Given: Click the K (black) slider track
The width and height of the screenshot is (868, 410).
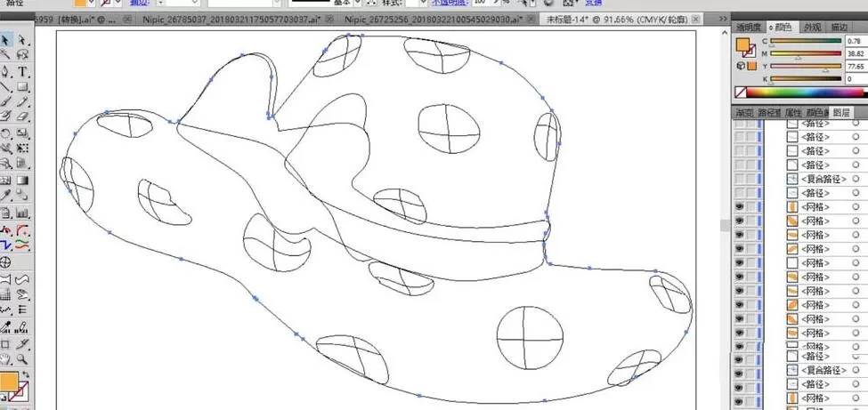Looking at the screenshot, I should (x=806, y=79).
